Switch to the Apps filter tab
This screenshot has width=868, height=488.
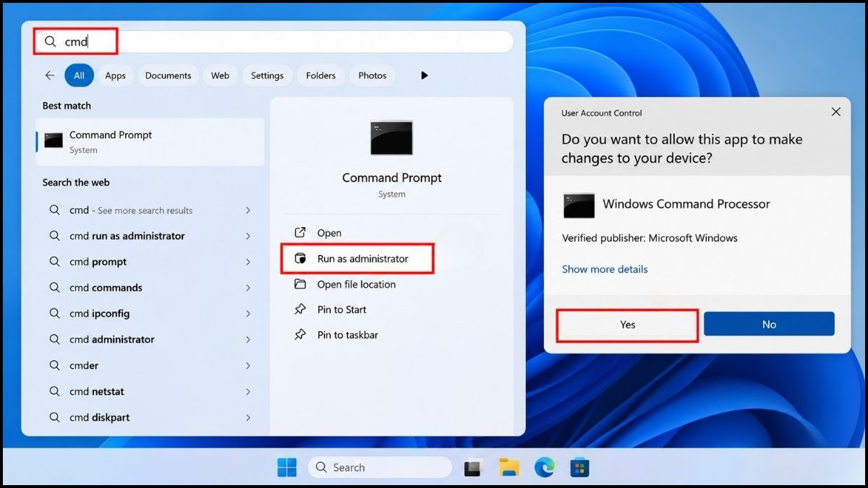(115, 75)
